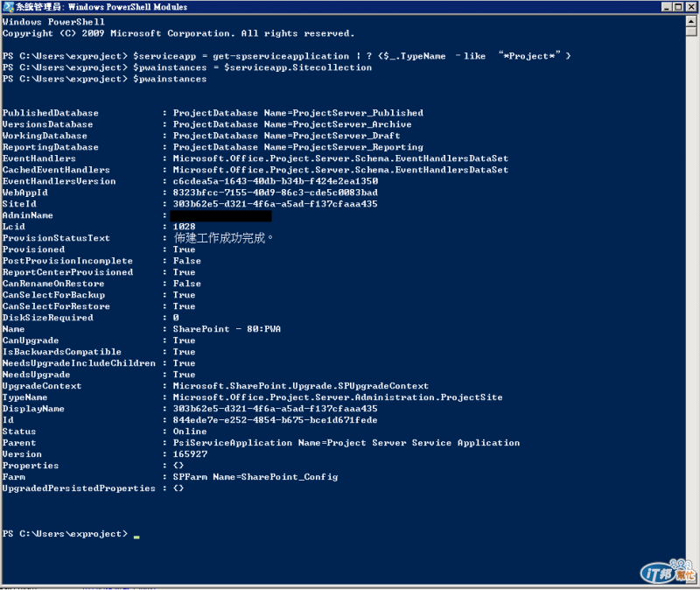Maximize the PowerShell Modules window

(x=678, y=7)
